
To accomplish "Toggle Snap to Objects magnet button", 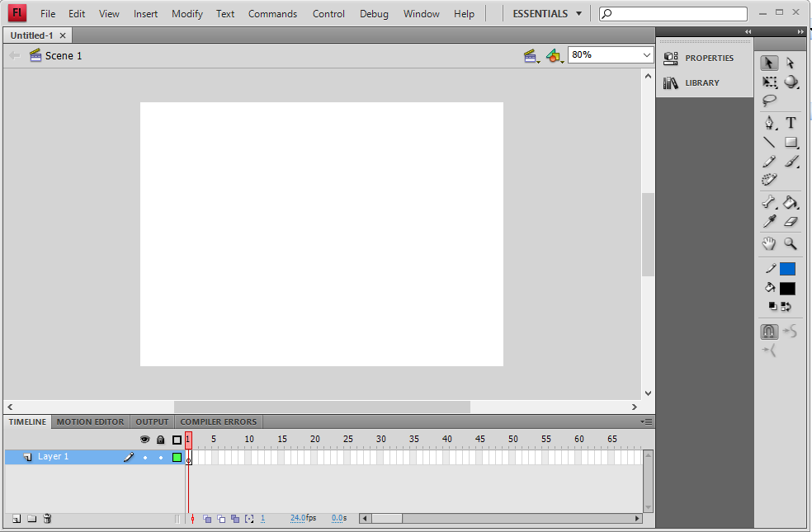I will (x=770, y=332).
